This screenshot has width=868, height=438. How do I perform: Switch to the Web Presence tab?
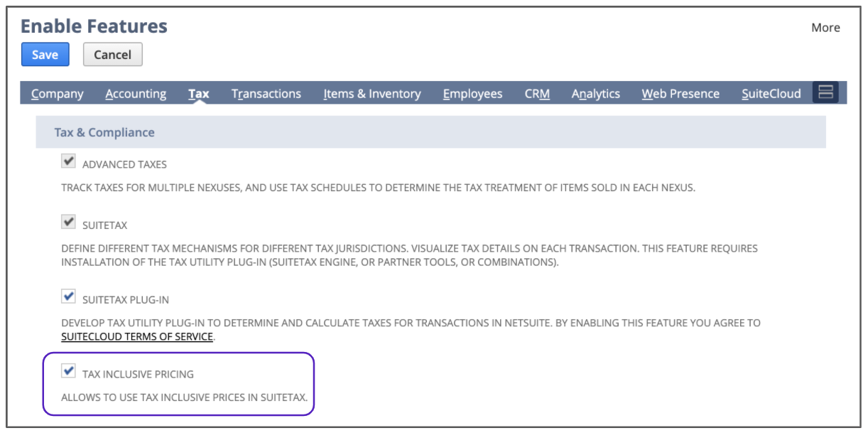point(680,94)
